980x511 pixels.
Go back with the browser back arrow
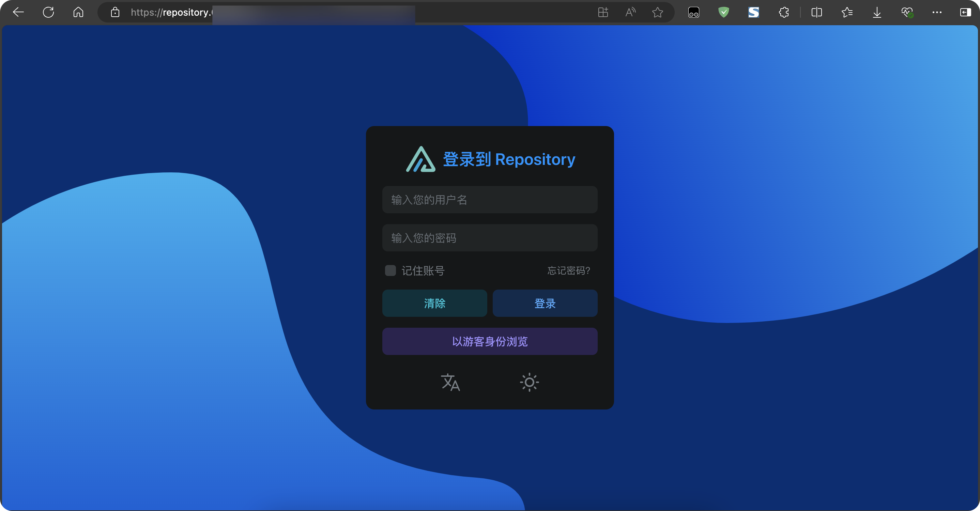click(18, 12)
